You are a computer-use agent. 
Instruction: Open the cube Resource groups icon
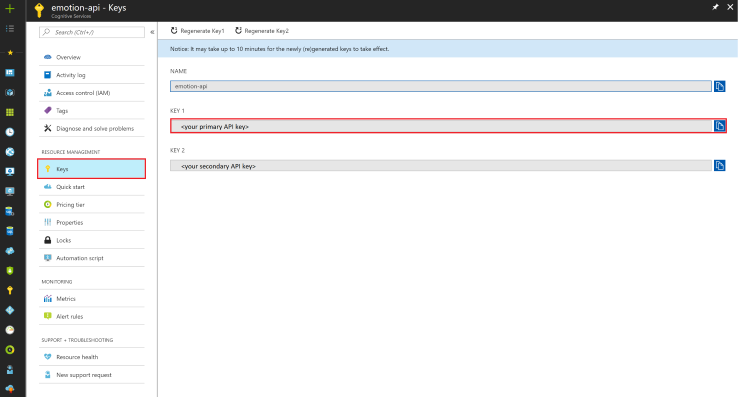(10, 93)
